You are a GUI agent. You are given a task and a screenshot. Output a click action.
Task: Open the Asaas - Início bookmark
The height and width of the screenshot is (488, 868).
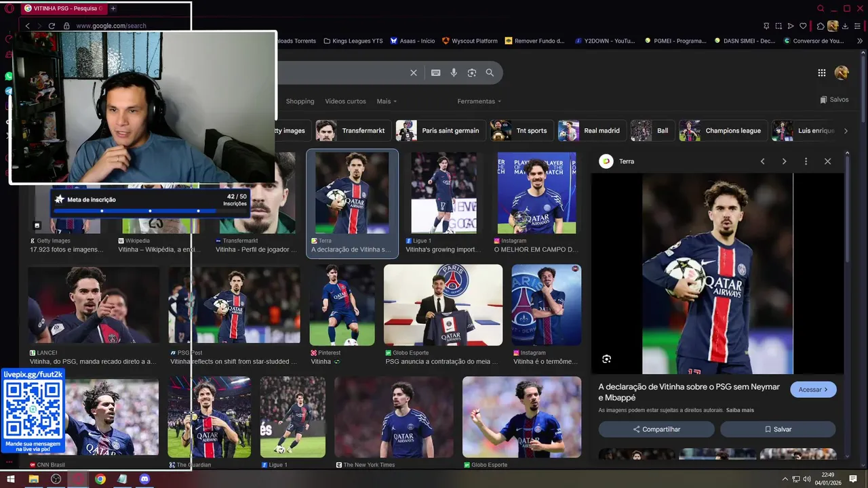pyautogui.click(x=412, y=41)
